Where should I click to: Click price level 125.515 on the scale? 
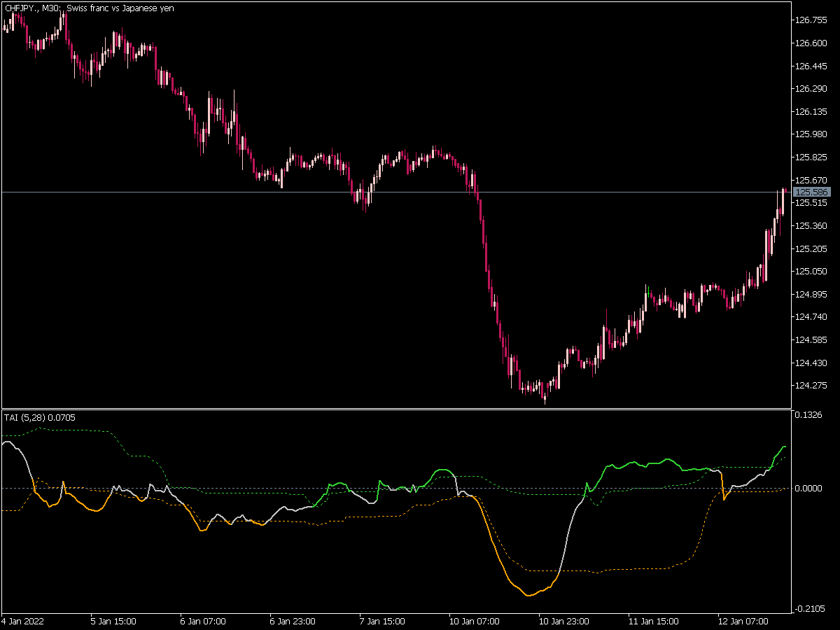coord(812,203)
